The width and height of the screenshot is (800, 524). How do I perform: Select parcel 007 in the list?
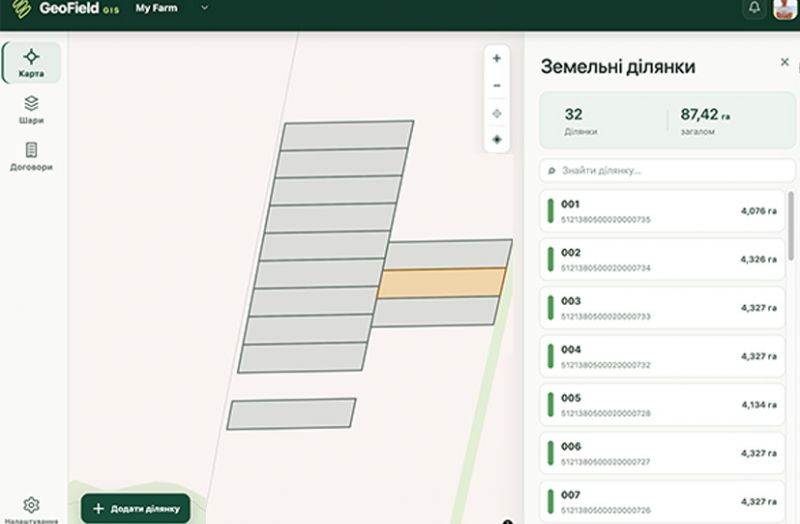(662, 502)
